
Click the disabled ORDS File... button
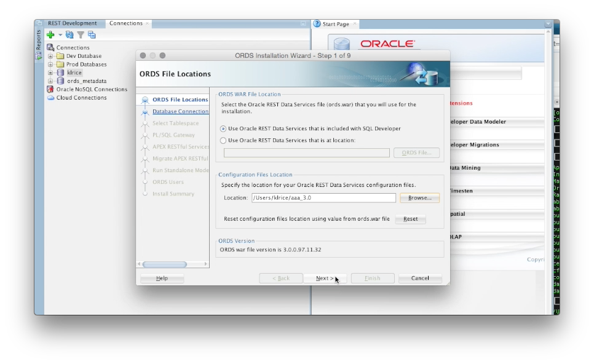(416, 152)
